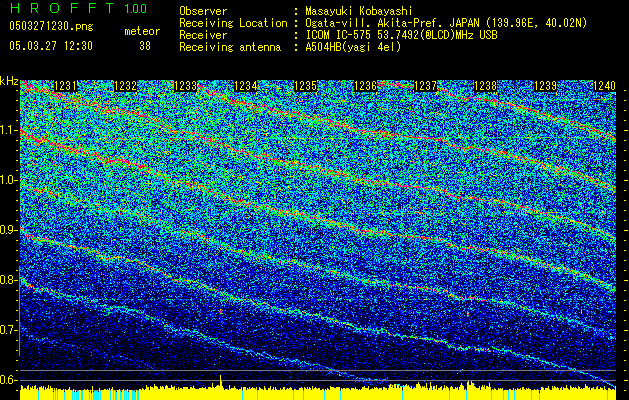Click the Receiving Location label
Screen dimensions: 629x400
233,23
